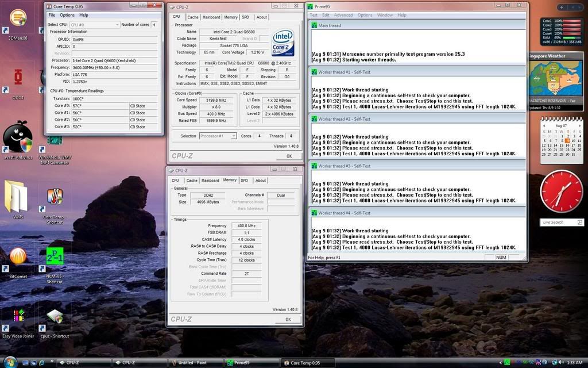Click the Intel Core 2 Quad logo
588x368 pixels.
tap(283, 43)
